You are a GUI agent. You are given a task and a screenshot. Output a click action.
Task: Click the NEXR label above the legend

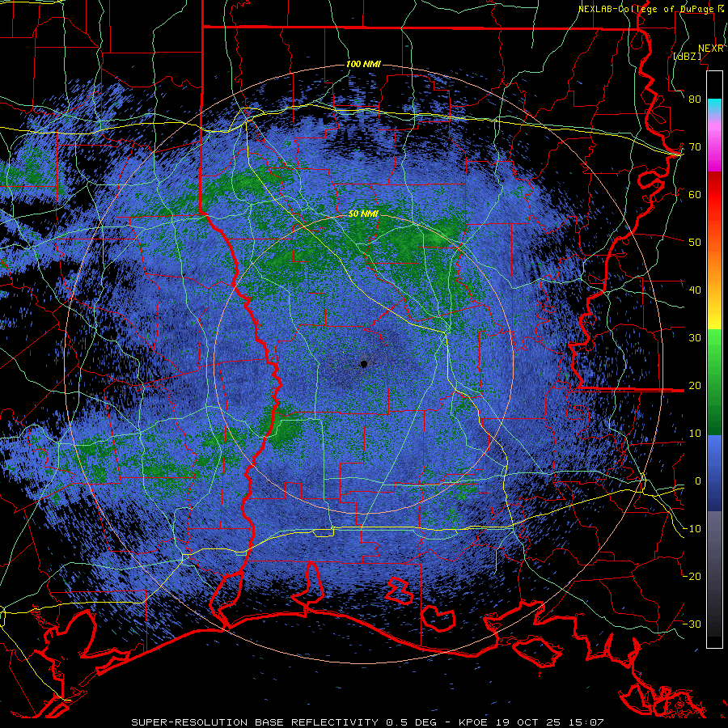click(711, 49)
